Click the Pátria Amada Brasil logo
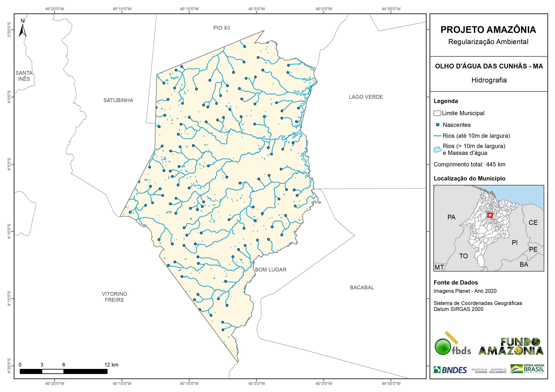Image resolution: width=555 pixels, height=392 pixels. click(527, 369)
